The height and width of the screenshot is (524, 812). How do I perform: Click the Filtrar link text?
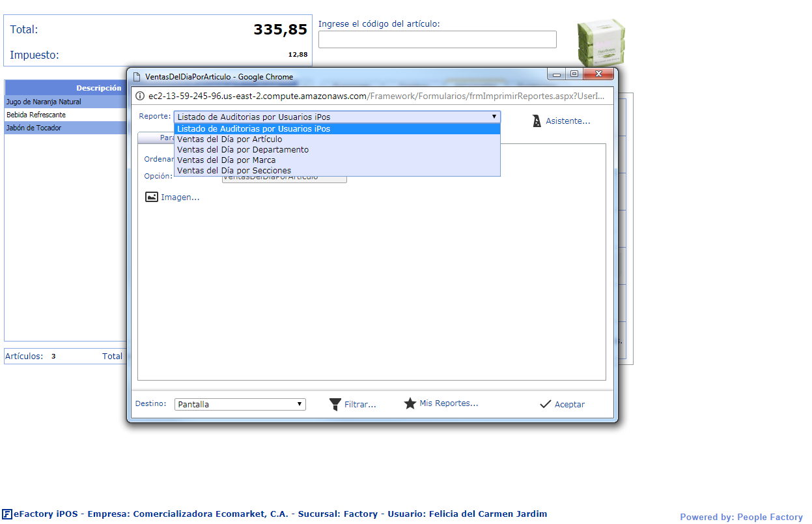(360, 404)
